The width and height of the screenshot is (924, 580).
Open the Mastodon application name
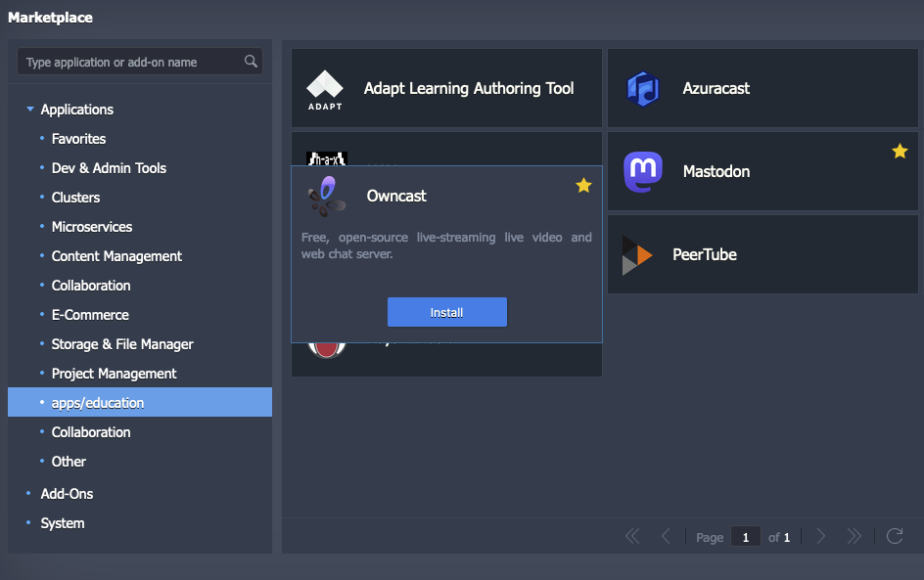(716, 172)
